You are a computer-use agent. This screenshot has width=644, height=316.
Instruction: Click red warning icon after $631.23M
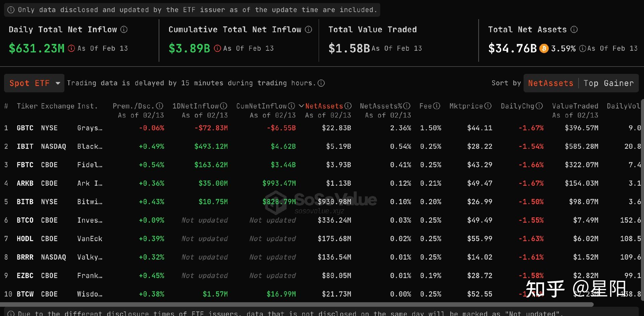[71, 48]
